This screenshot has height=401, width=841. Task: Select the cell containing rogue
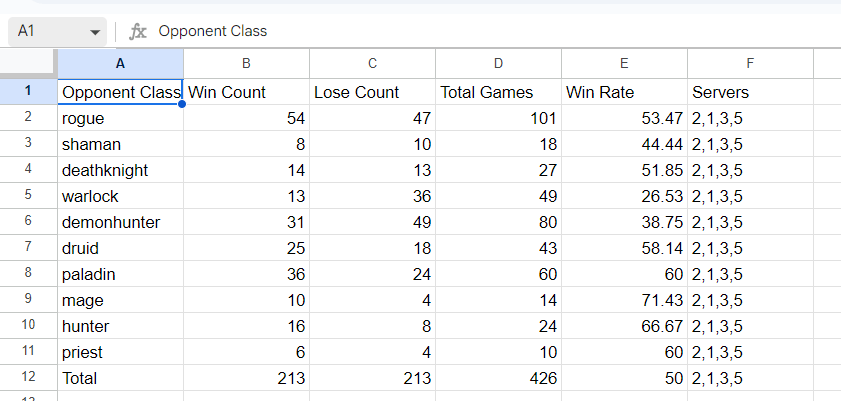pos(120,118)
